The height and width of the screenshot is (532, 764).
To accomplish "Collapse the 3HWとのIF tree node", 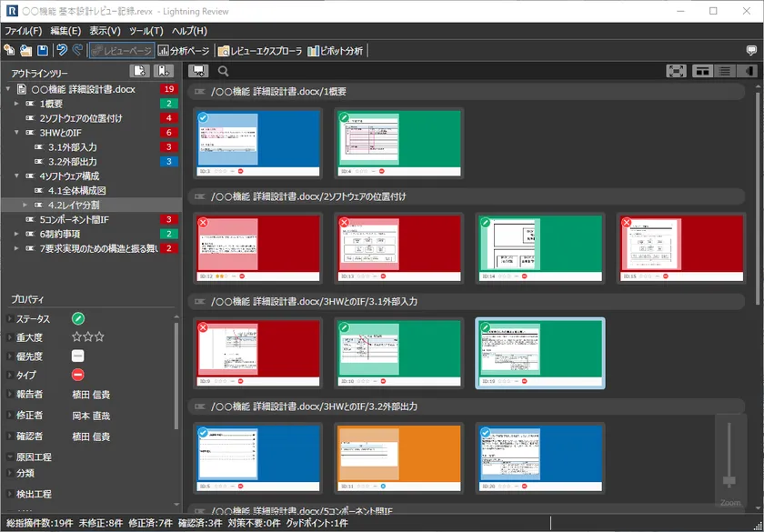I will 16,133.
